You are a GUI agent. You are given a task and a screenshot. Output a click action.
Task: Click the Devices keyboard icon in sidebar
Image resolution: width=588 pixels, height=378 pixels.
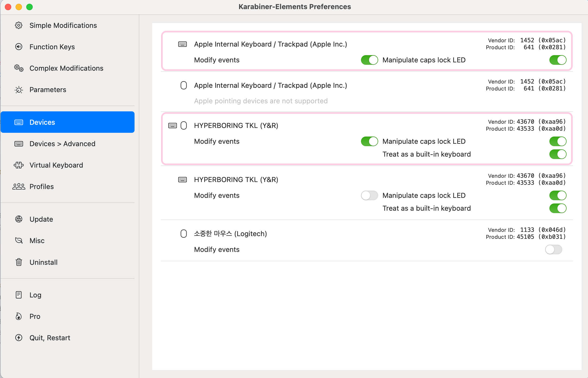[18, 122]
